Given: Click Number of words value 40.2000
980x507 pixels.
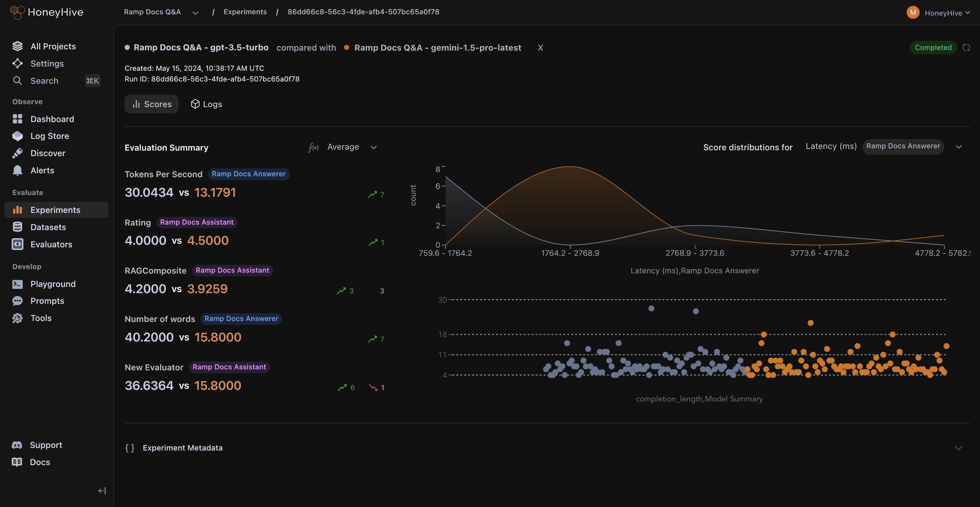Looking at the screenshot, I should pyautogui.click(x=149, y=337).
